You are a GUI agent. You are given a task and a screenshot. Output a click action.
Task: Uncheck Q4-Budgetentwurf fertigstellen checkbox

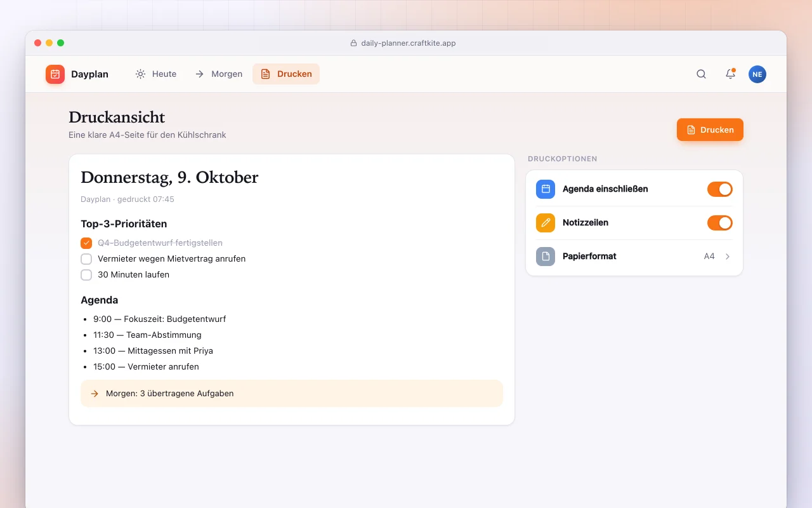point(86,243)
